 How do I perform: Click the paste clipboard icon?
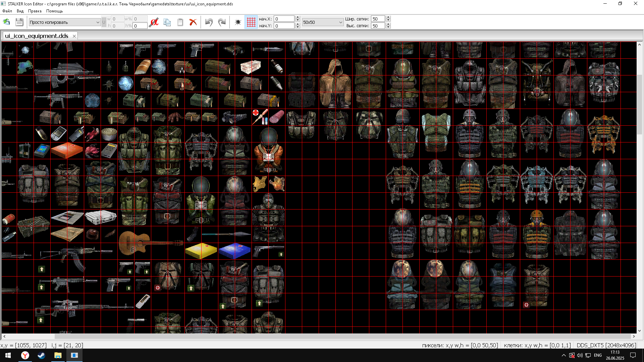point(180,22)
